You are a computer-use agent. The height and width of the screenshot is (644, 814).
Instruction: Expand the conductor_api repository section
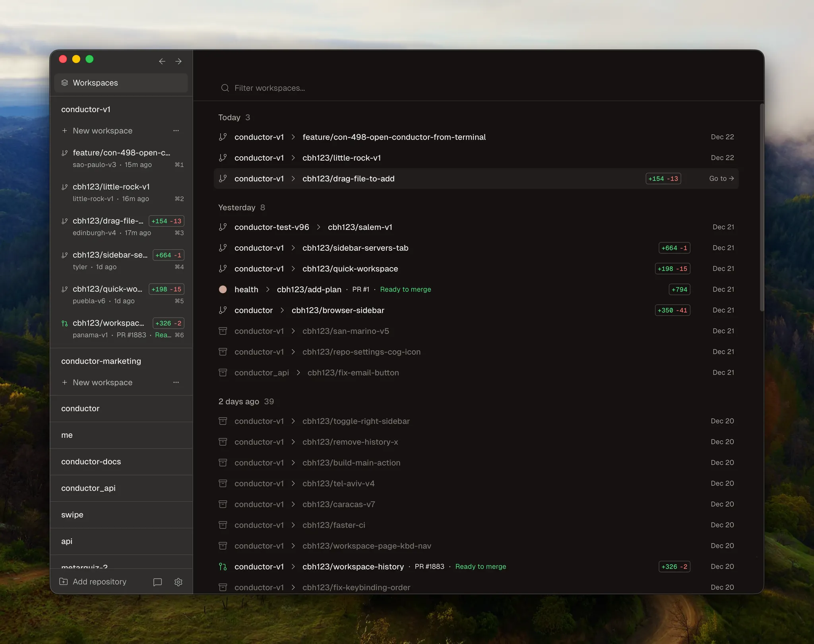[88, 488]
